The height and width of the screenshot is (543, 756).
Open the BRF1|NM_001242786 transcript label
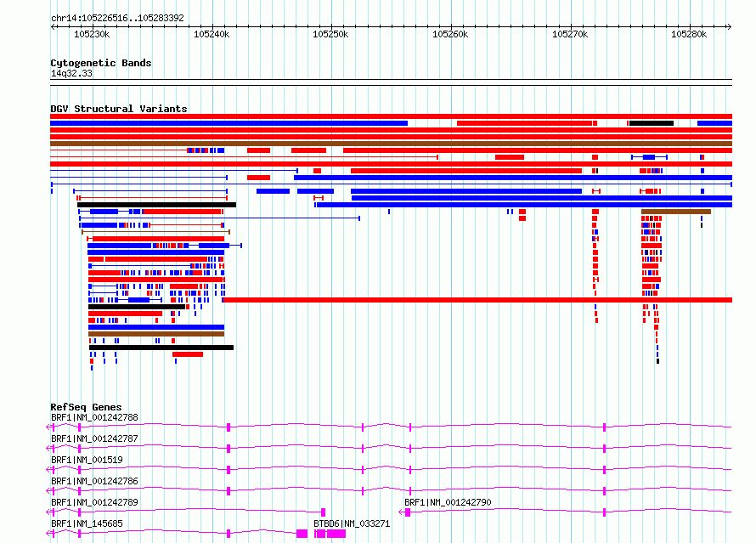[x=94, y=481]
